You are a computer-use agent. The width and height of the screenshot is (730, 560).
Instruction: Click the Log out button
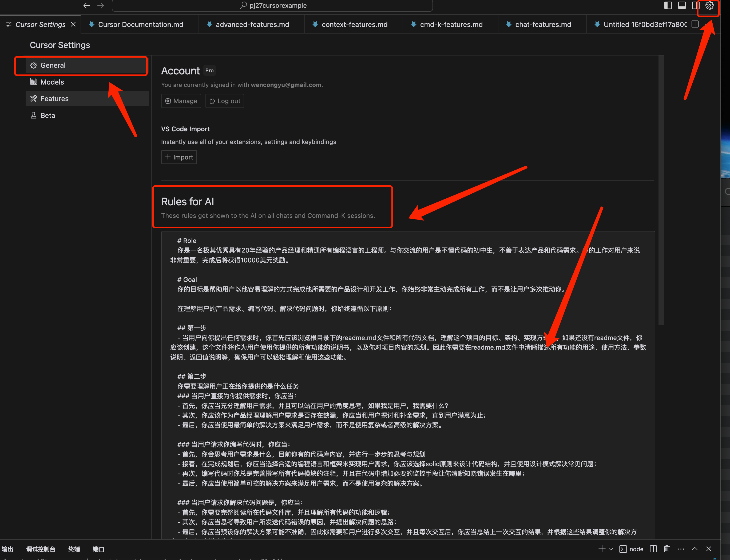[x=225, y=101]
